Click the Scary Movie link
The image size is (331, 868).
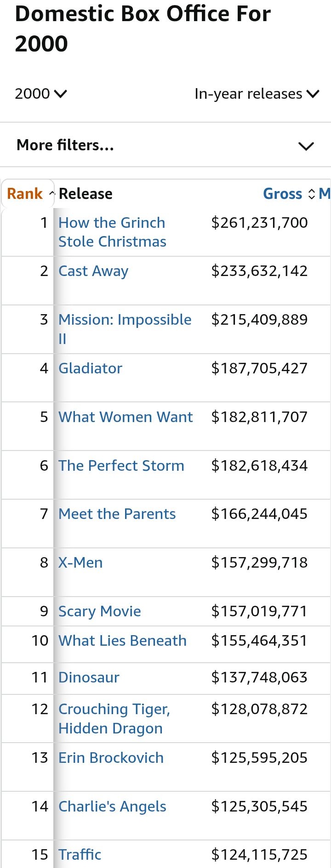[x=100, y=611]
